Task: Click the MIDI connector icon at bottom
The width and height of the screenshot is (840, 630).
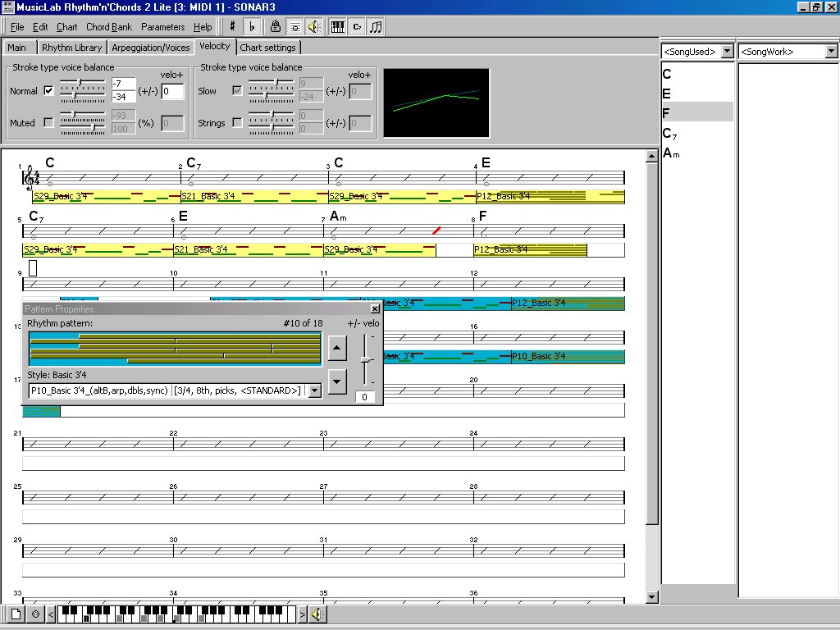Action: pos(35,614)
